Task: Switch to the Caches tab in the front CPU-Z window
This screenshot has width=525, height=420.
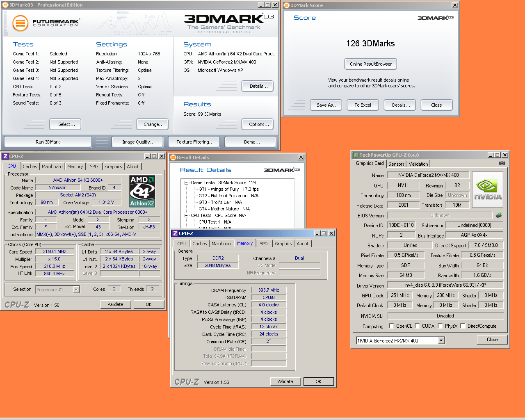Action: click(200, 244)
